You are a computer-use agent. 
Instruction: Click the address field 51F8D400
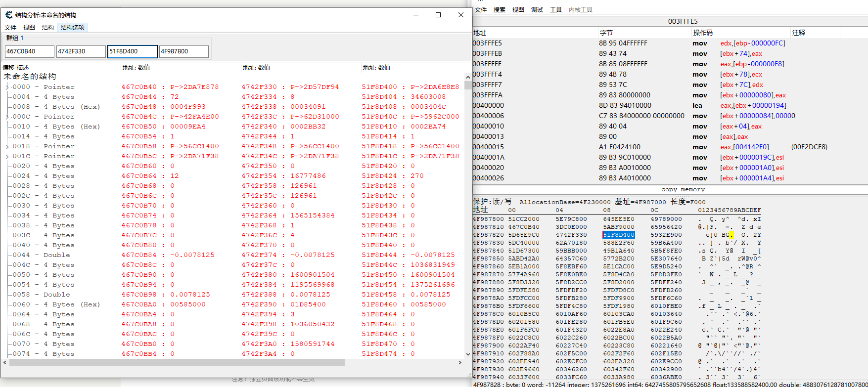click(133, 51)
